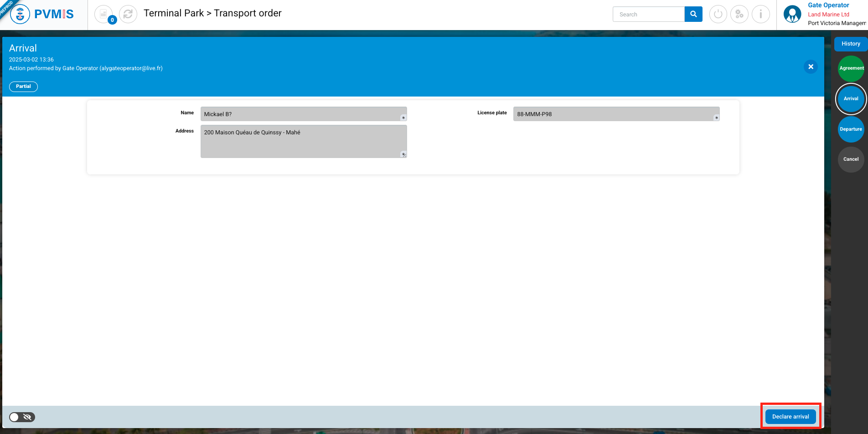Image resolution: width=868 pixels, height=434 pixels.
Task: Select the Cancel step circle
Action: coord(851,159)
